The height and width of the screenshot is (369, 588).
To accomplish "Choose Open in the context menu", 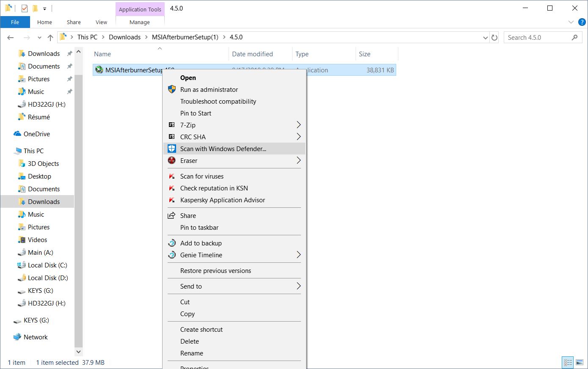I will 188,77.
